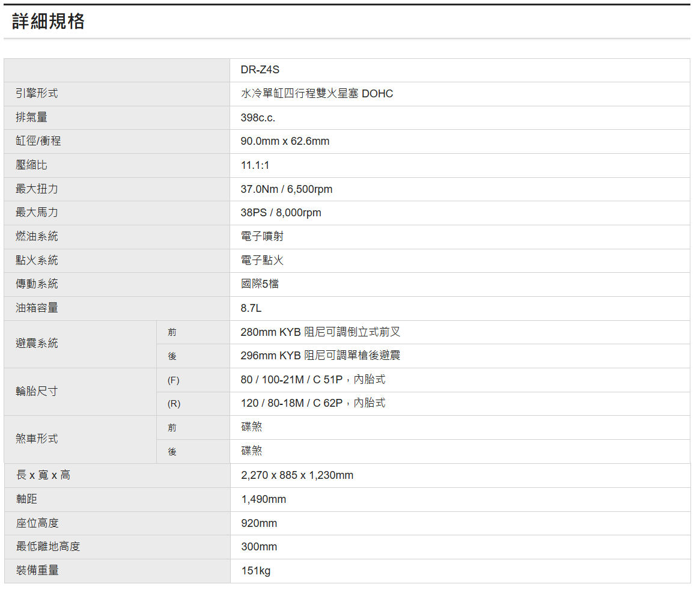Select the 38PS / 8,000rpm horsepower value
Image resolution: width=700 pixels, height=590 pixels.
click(x=281, y=213)
